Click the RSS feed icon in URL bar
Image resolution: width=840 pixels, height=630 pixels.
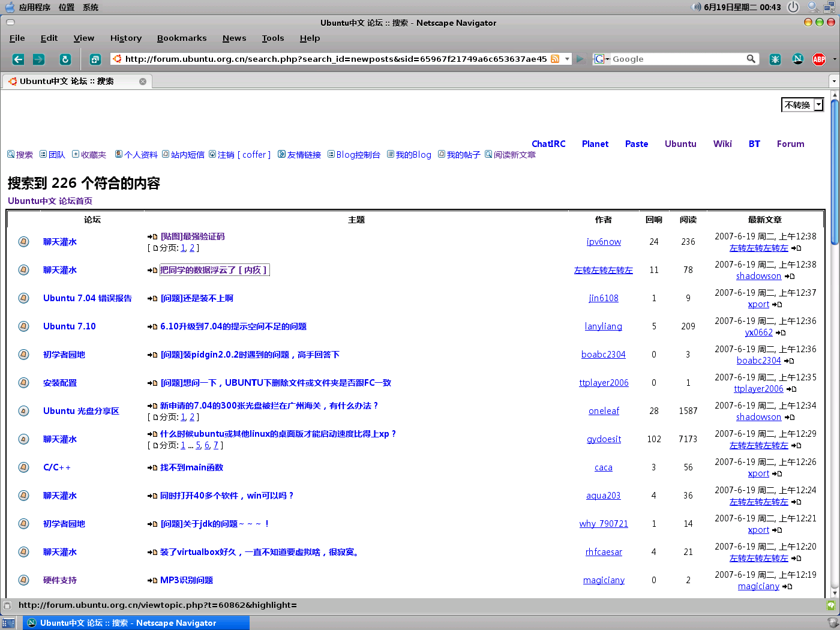555,59
